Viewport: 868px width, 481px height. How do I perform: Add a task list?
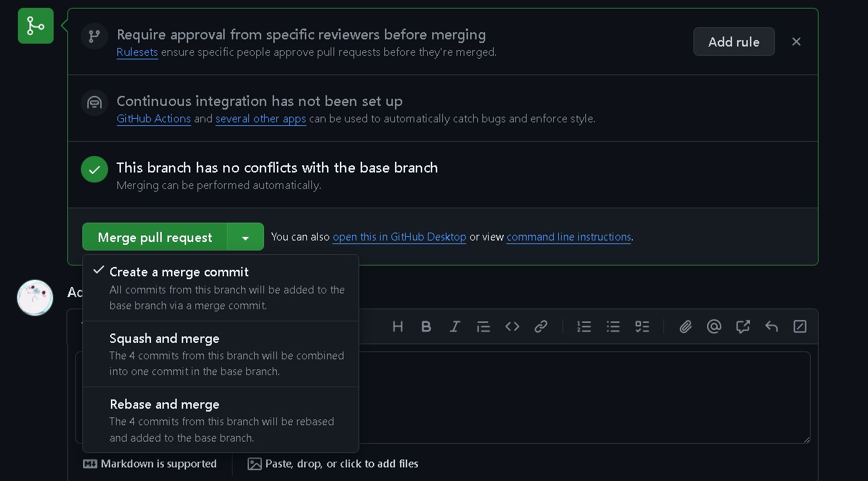[642, 326]
